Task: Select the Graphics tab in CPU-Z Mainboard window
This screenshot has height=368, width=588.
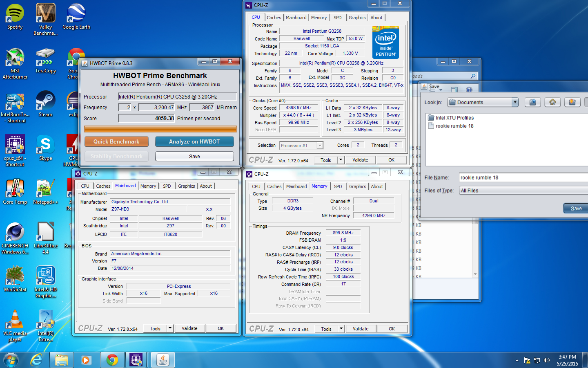Action: (x=187, y=186)
